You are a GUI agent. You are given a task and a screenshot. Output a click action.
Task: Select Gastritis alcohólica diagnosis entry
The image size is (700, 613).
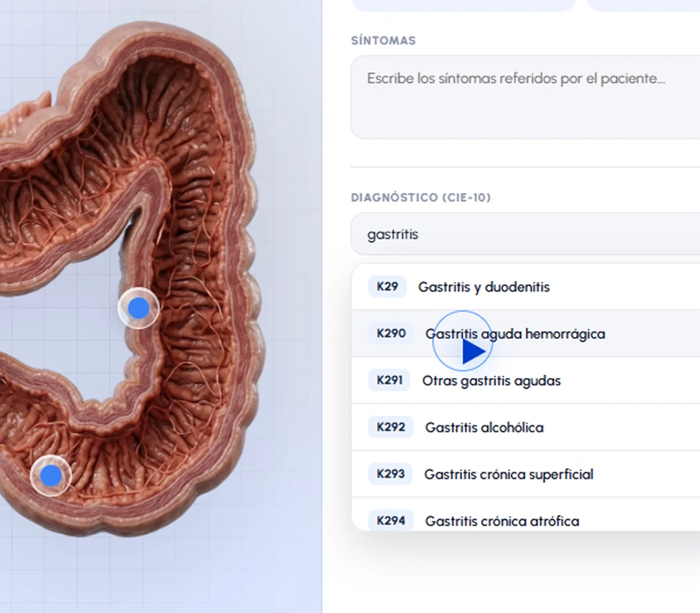tap(525, 427)
